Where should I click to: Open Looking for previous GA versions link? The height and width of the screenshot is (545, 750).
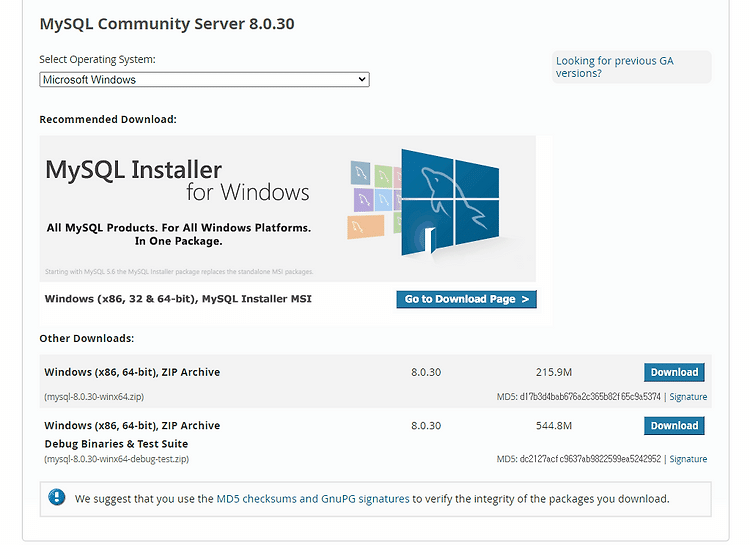(614, 67)
